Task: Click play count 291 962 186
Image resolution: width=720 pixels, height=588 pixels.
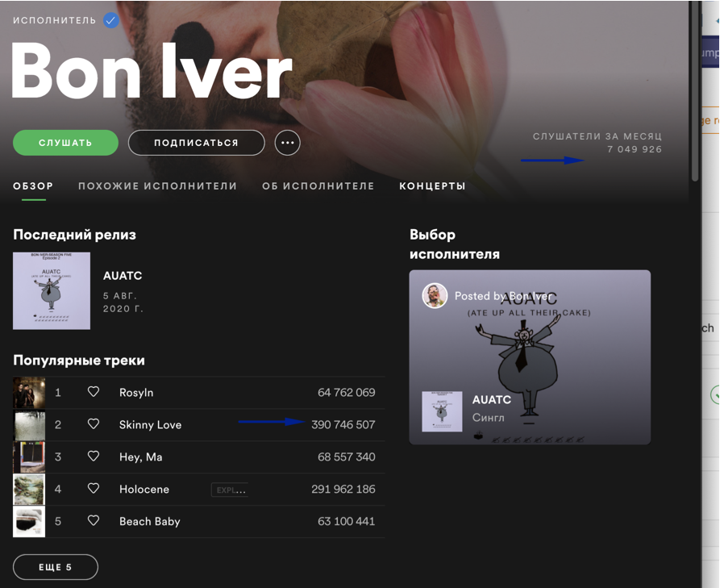Action: coord(343,489)
